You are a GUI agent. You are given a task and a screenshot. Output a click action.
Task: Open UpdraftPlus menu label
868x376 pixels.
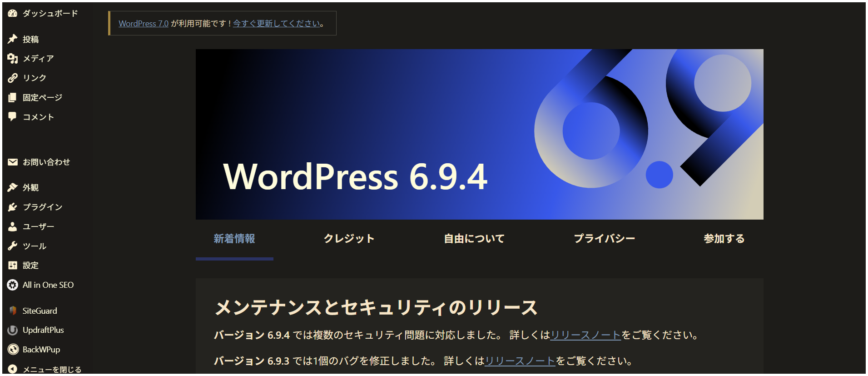tap(43, 330)
